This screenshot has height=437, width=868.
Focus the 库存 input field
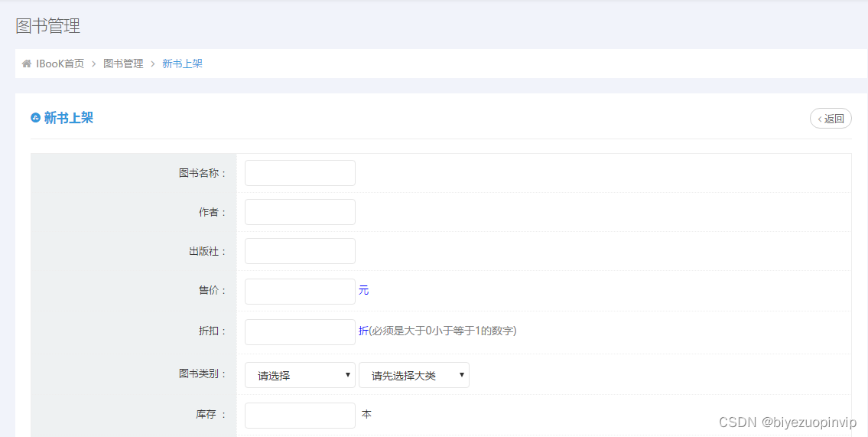[300, 416]
